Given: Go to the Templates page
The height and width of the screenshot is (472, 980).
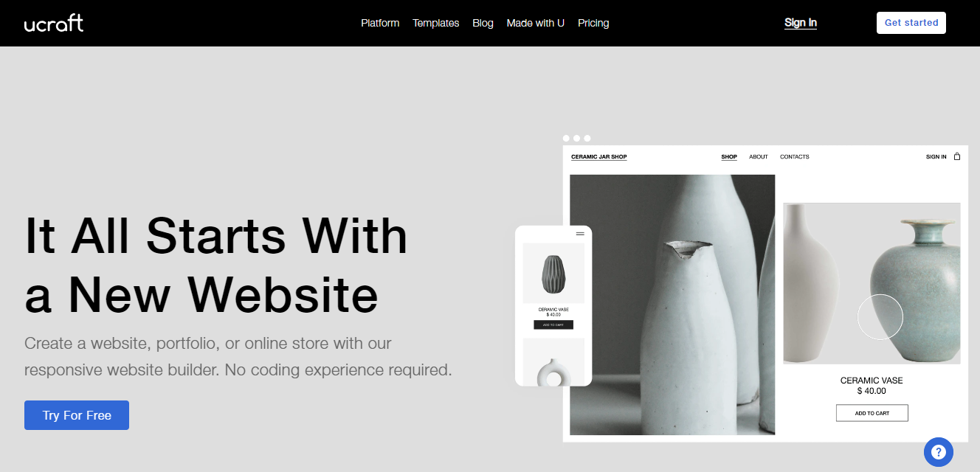Looking at the screenshot, I should tap(436, 23).
